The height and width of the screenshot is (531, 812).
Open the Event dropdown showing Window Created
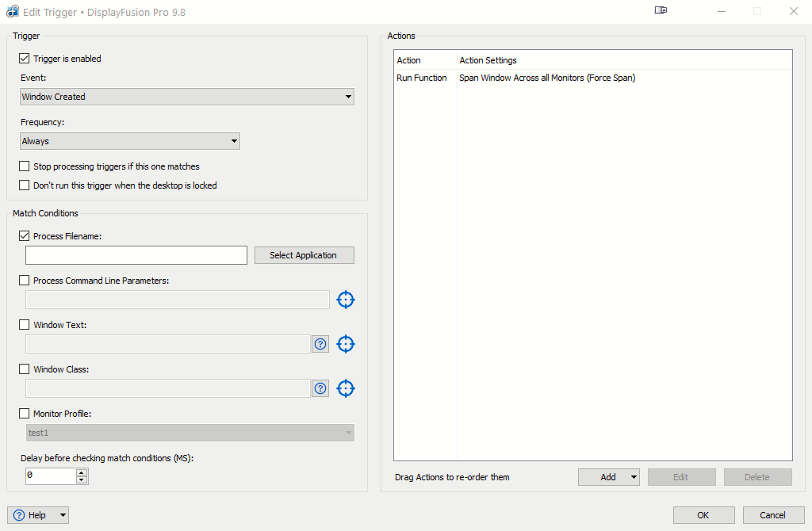coord(187,97)
